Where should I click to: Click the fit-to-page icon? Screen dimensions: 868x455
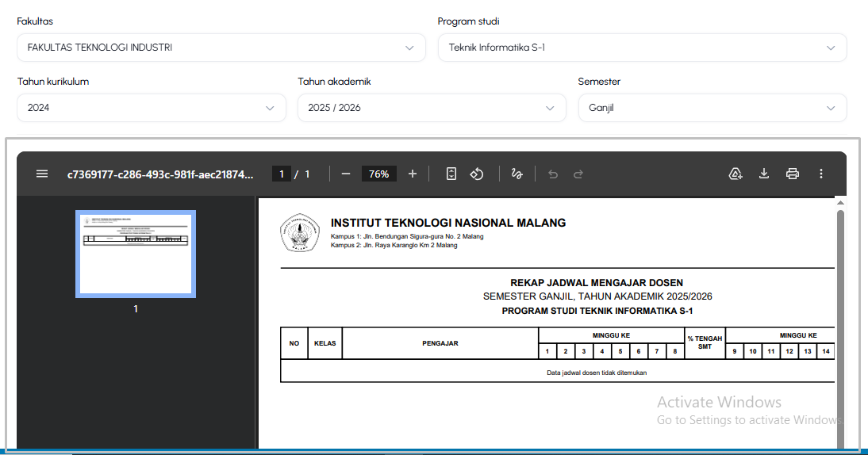pos(451,174)
